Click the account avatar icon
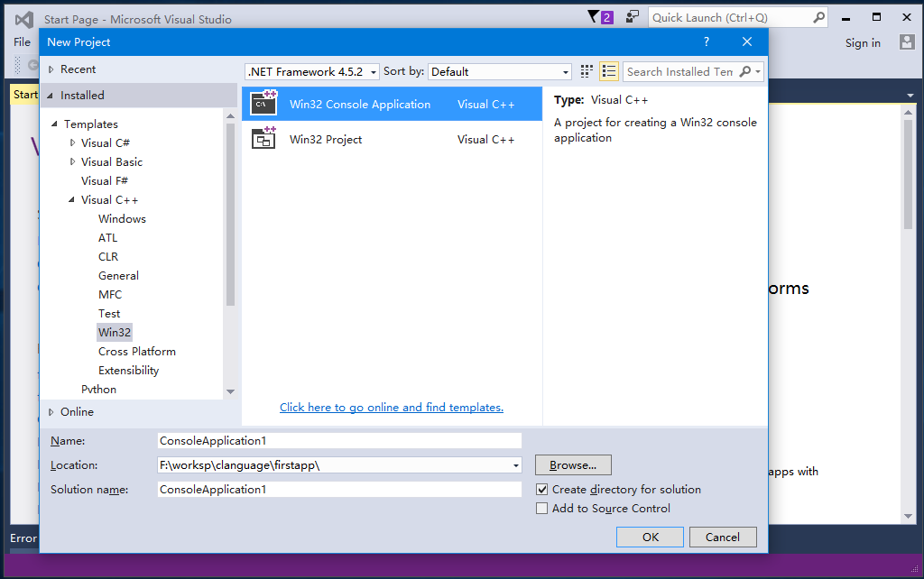Viewport: 924px width, 579px height. coord(907,42)
